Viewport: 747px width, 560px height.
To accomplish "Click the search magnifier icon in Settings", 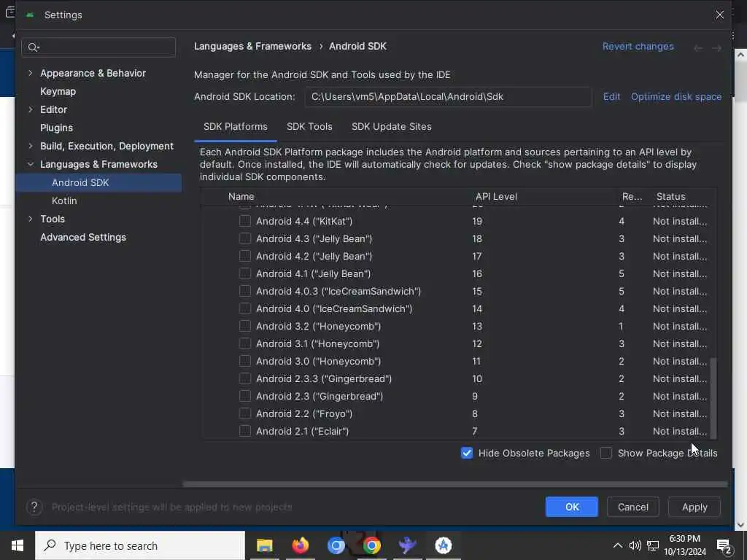I will click(x=33, y=47).
